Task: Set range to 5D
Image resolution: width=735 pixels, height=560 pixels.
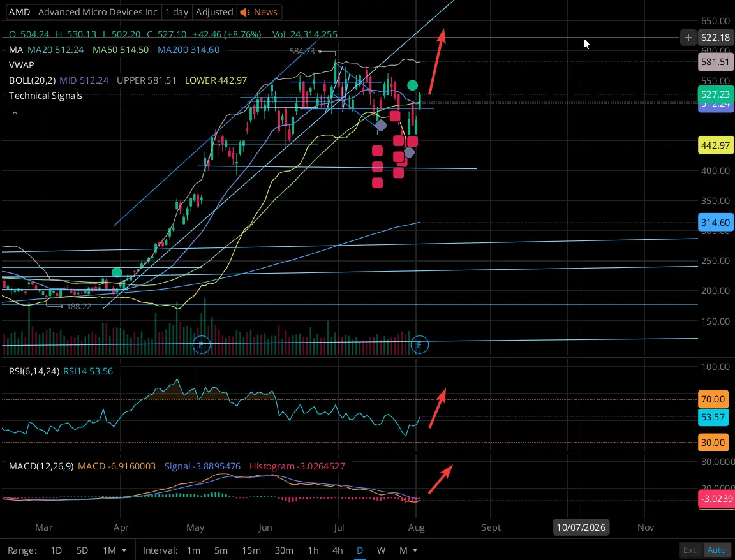Action: (82, 550)
